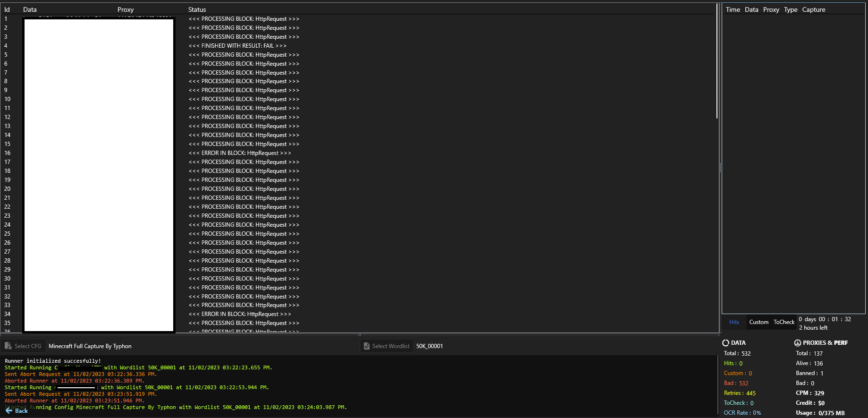Click proxies Total: 137 value
This screenshot has width=868, height=418.
pyautogui.click(x=809, y=353)
